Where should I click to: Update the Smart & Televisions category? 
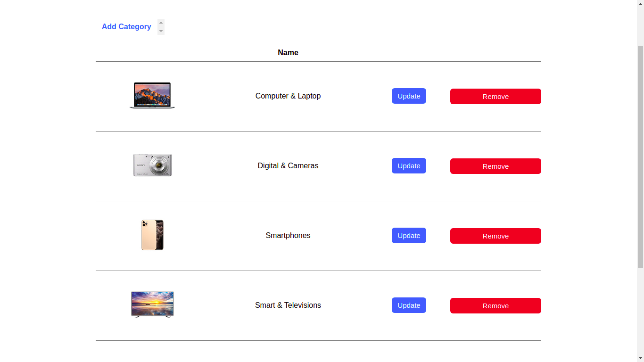point(409,305)
